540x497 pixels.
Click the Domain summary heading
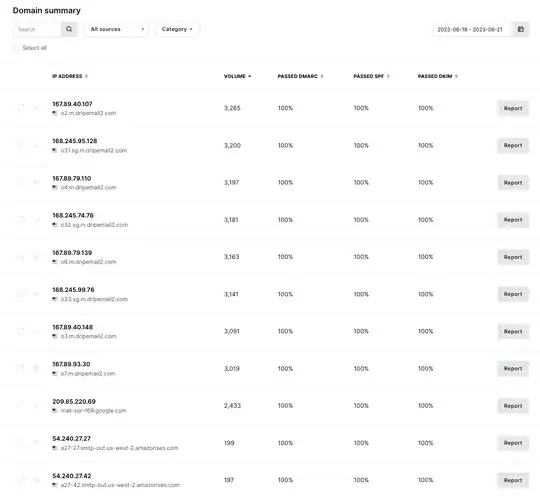coord(46,11)
